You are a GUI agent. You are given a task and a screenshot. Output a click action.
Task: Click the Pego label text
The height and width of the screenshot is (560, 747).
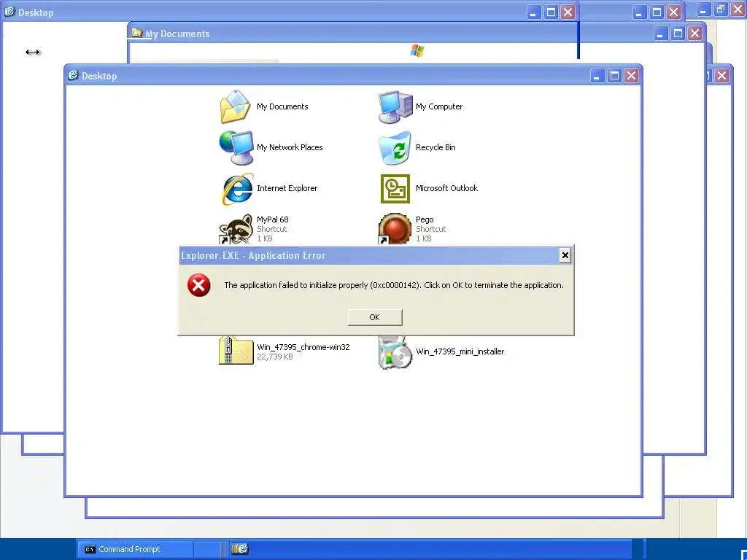pyautogui.click(x=425, y=219)
